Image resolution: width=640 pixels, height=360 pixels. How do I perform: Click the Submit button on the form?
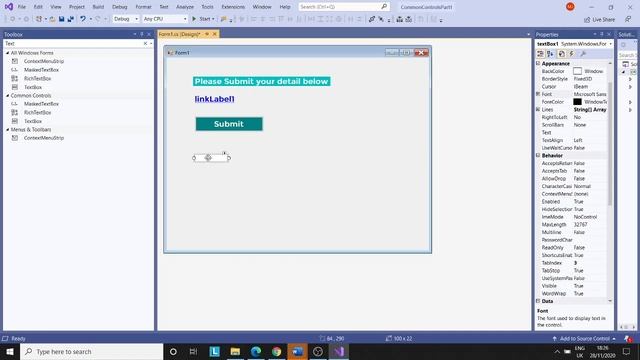click(229, 124)
